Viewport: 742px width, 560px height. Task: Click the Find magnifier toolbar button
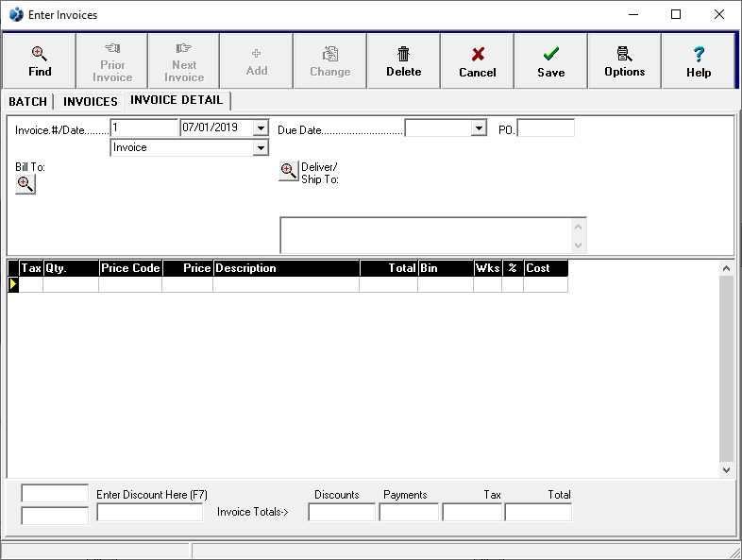(40, 61)
